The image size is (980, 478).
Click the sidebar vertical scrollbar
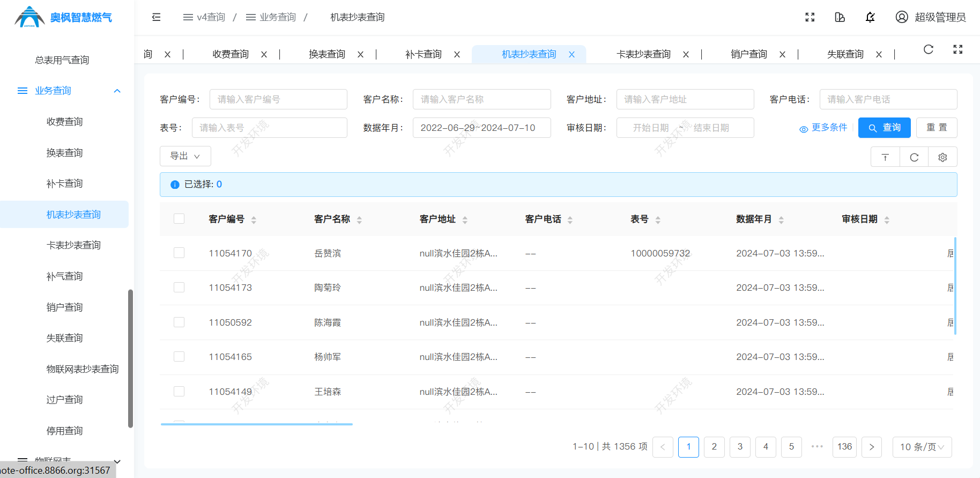pos(130,358)
